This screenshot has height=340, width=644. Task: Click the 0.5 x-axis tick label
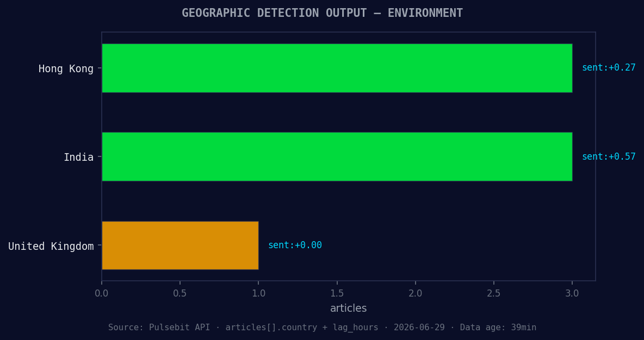[x=180, y=293]
